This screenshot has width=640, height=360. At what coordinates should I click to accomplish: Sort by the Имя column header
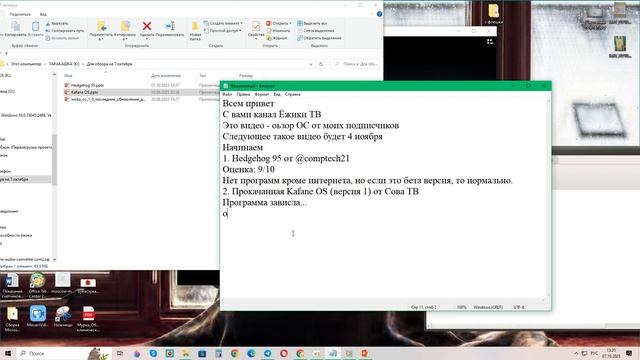pyautogui.click(x=68, y=76)
